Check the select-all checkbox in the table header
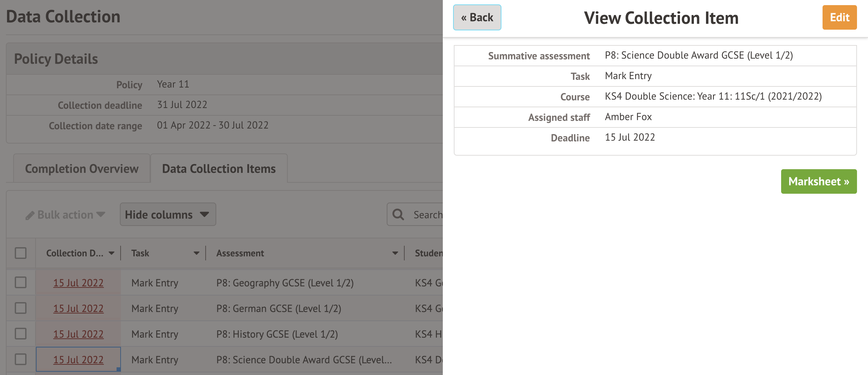 point(21,253)
